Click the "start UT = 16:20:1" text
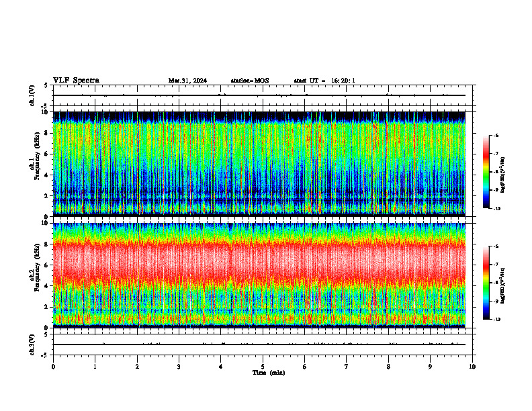 coord(324,81)
